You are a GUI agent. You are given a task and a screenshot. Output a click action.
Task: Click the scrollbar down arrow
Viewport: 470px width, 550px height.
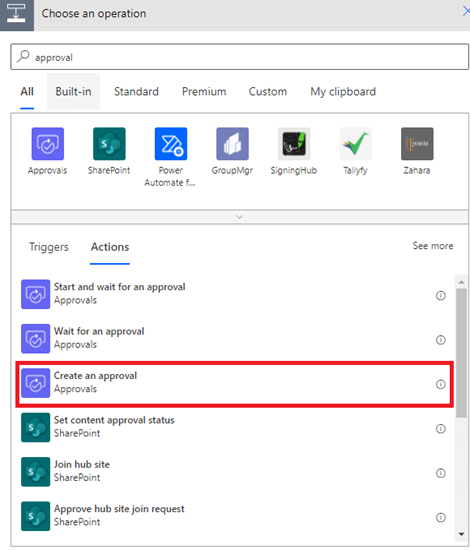coord(462,534)
